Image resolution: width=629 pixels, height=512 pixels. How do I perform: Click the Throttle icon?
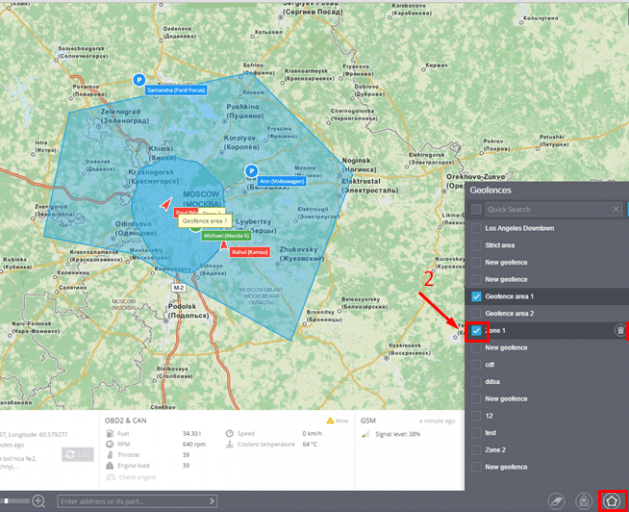pos(110,455)
